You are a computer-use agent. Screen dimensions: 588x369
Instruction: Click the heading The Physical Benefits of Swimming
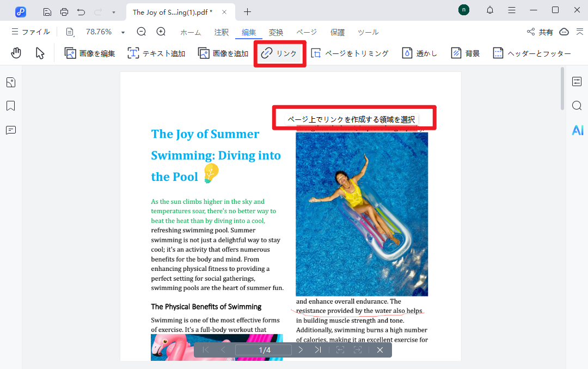(x=206, y=307)
